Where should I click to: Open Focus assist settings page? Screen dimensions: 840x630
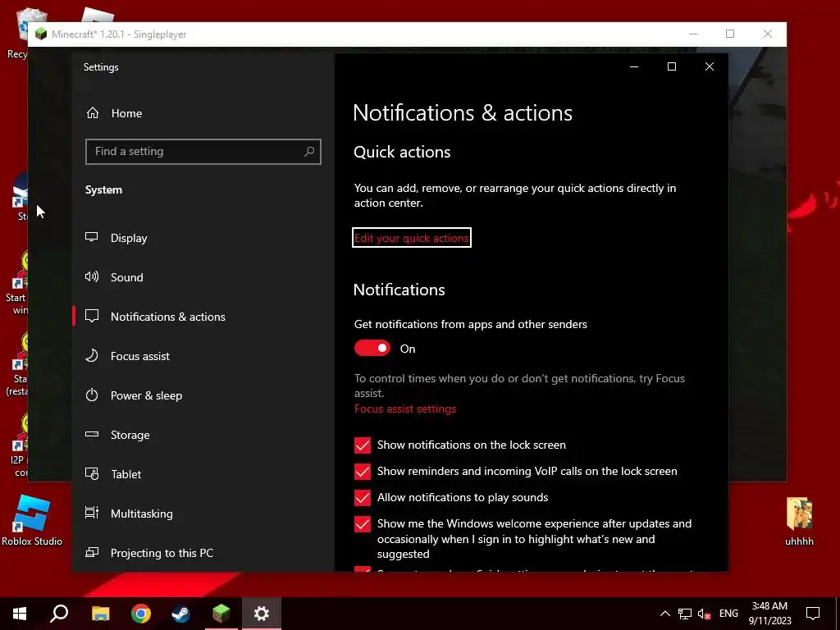pyautogui.click(x=203, y=356)
